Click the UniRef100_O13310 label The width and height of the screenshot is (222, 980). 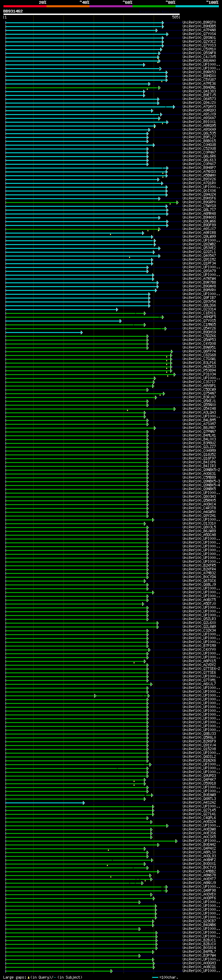pyautogui.click(x=199, y=523)
